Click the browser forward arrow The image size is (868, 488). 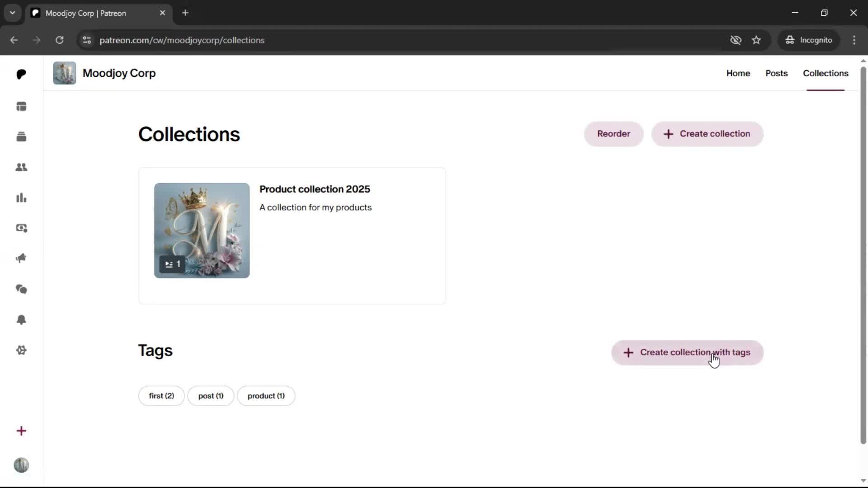(x=37, y=40)
